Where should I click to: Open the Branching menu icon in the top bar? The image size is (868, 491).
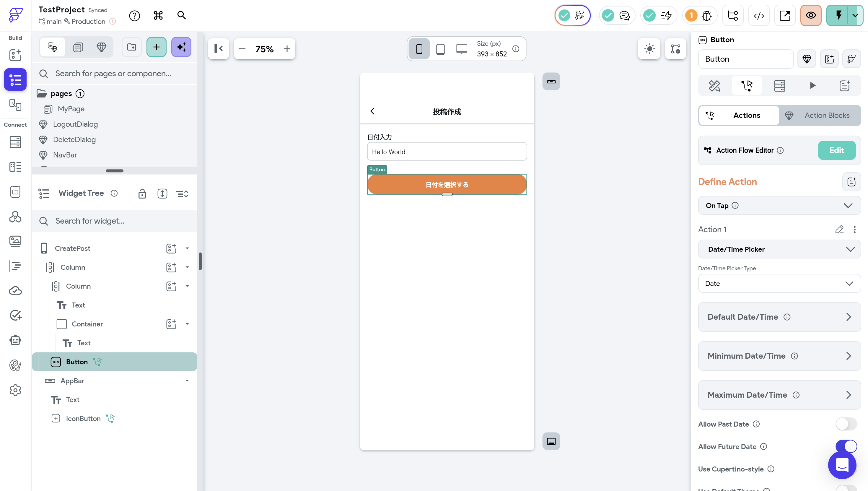coord(733,16)
